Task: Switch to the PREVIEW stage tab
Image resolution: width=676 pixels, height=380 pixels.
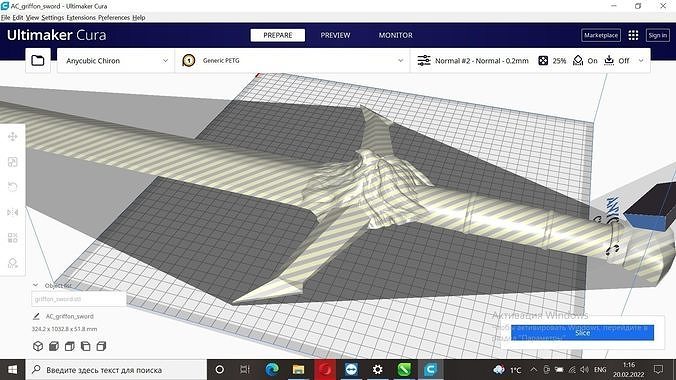Action: (x=335, y=35)
